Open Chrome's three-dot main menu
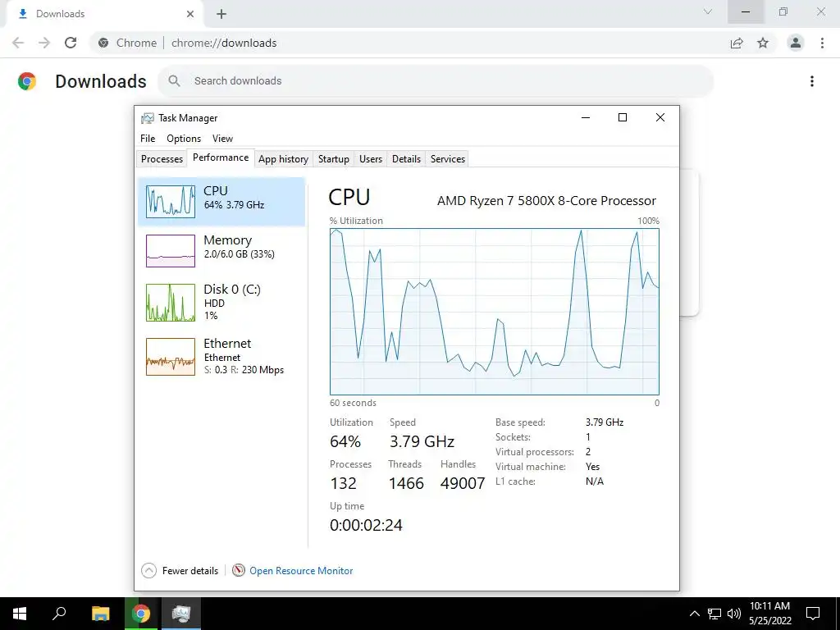 [x=822, y=43]
